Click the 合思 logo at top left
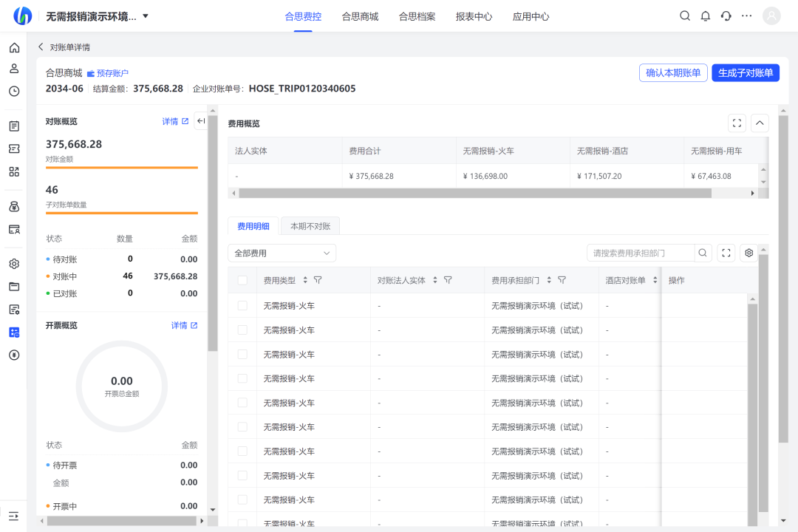The width and height of the screenshot is (798, 532). 22,16
